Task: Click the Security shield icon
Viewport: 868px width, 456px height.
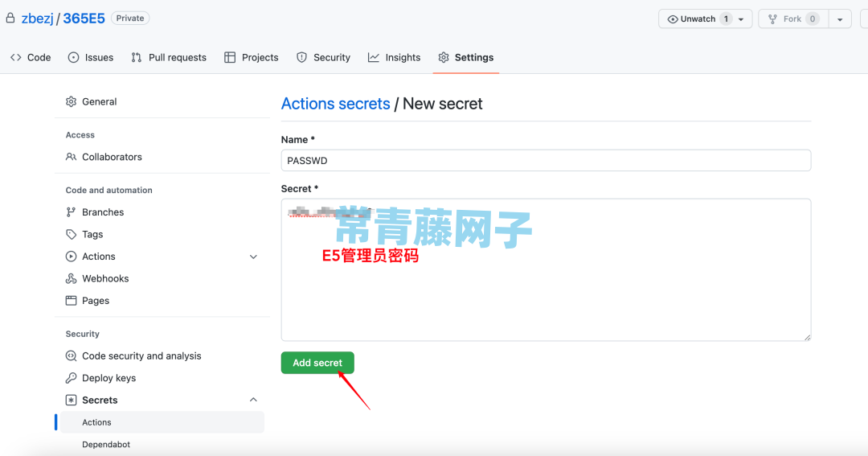Action: [301, 58]
